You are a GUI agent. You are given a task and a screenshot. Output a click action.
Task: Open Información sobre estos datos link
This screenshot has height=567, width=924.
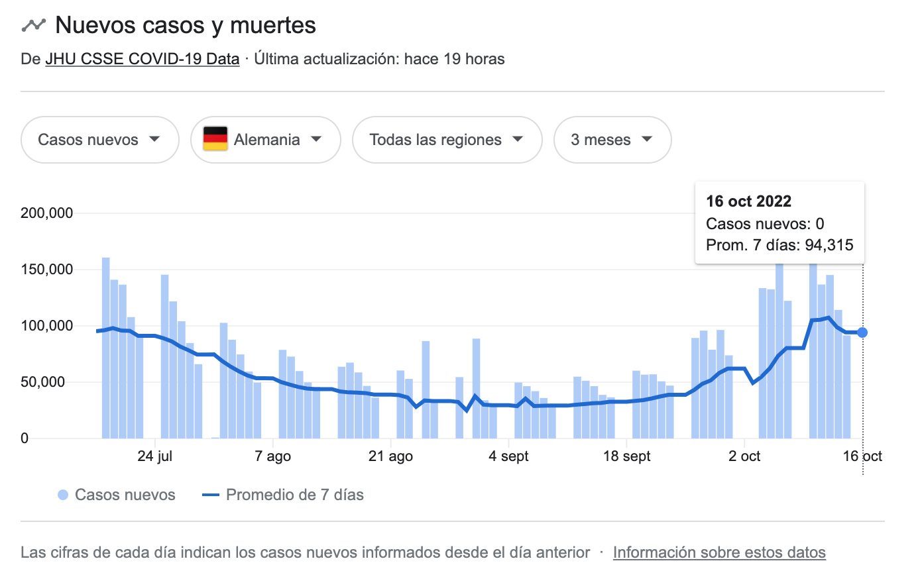click(719, 552)
